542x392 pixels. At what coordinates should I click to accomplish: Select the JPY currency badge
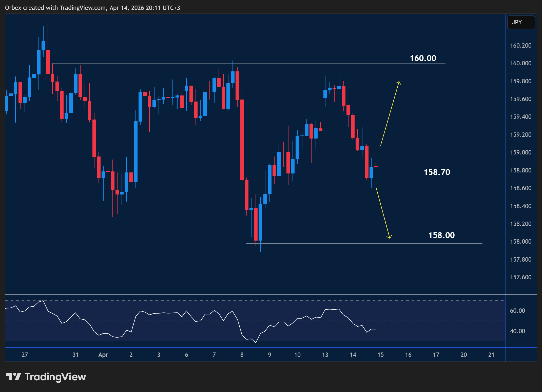521,22
